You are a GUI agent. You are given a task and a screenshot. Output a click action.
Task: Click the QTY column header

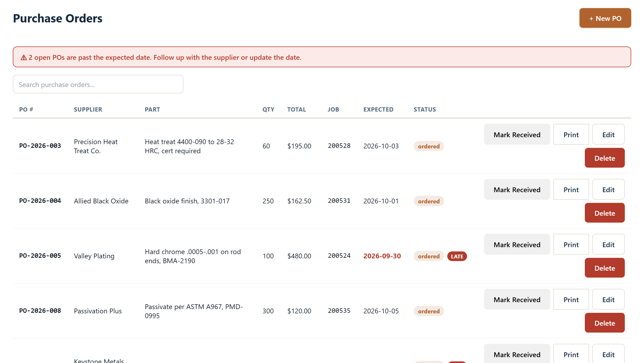pyautogui.click(x=268, y=109)
